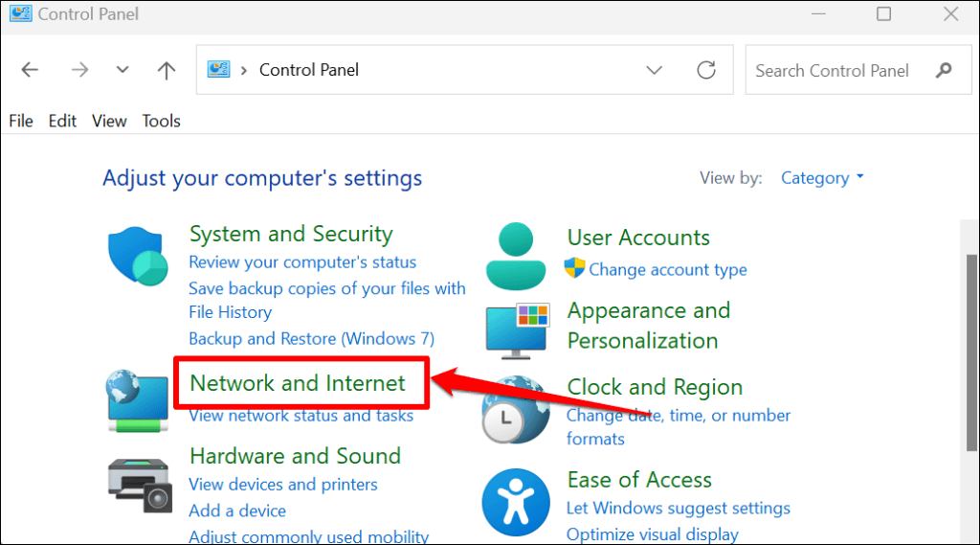Click Change account type link
980x545 pixels.
coord(667,270)
